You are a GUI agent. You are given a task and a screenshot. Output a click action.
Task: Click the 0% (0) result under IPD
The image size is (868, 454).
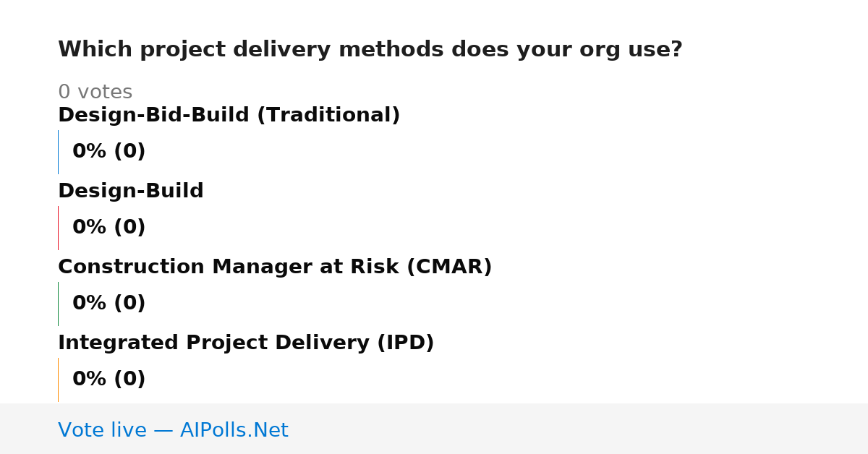click(x=109, y=379)
